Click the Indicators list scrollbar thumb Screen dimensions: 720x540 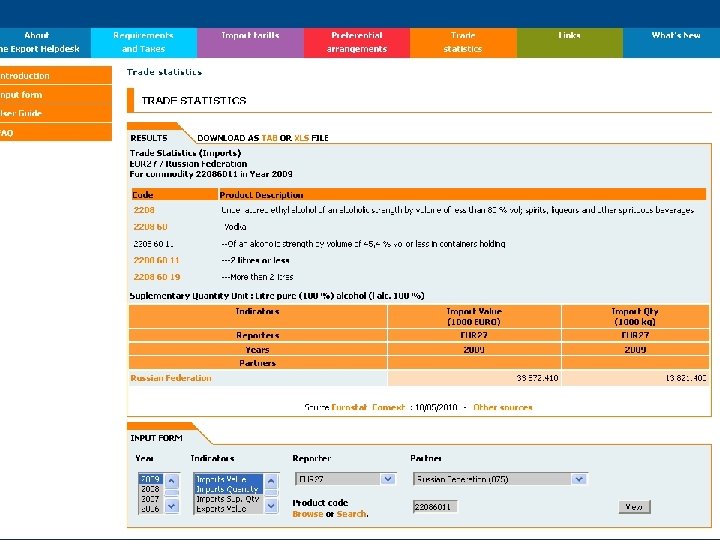271,493
